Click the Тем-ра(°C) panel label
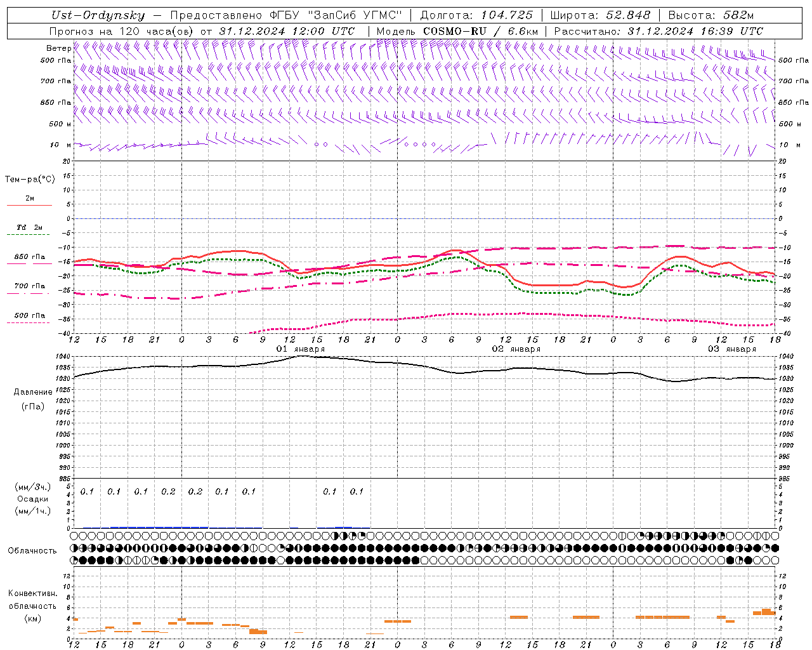 30,180
